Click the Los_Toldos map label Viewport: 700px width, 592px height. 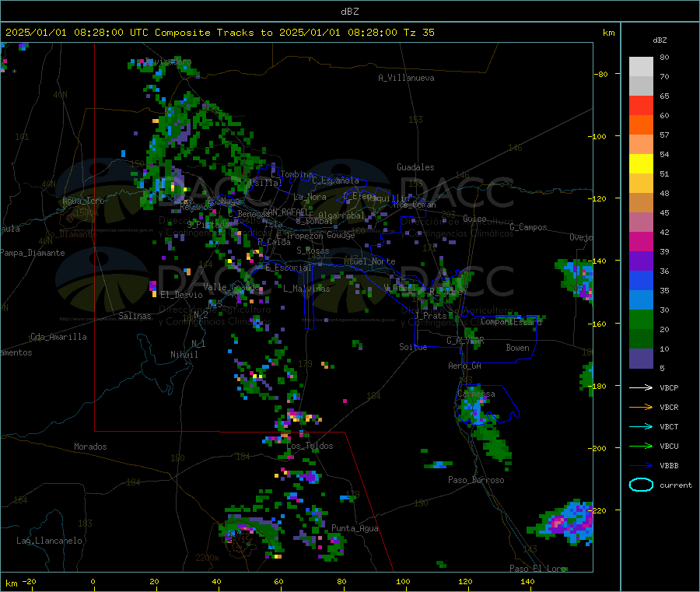310,446
